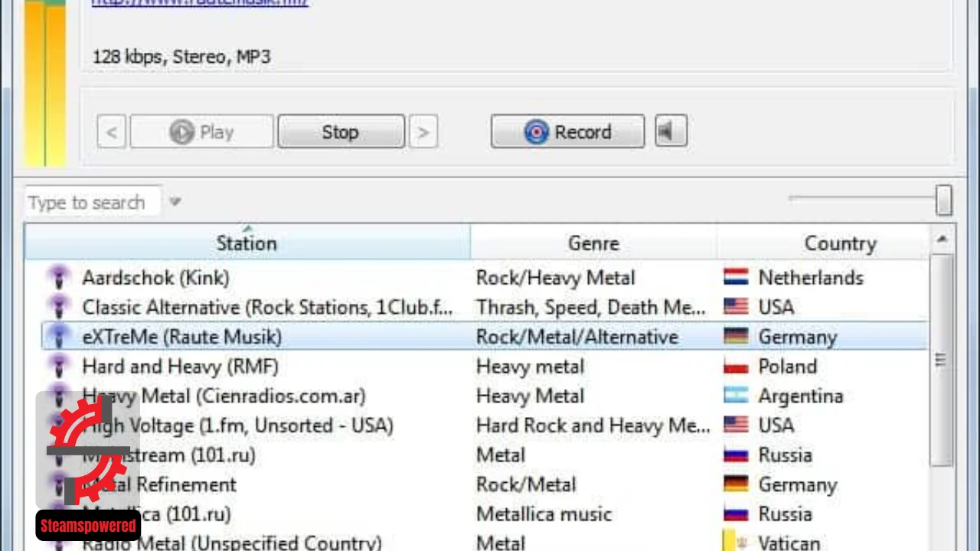Click the eXTreMe (Raute Musik) station icon
The height and width of the screenshot is (551, 980).
[58, 337]
